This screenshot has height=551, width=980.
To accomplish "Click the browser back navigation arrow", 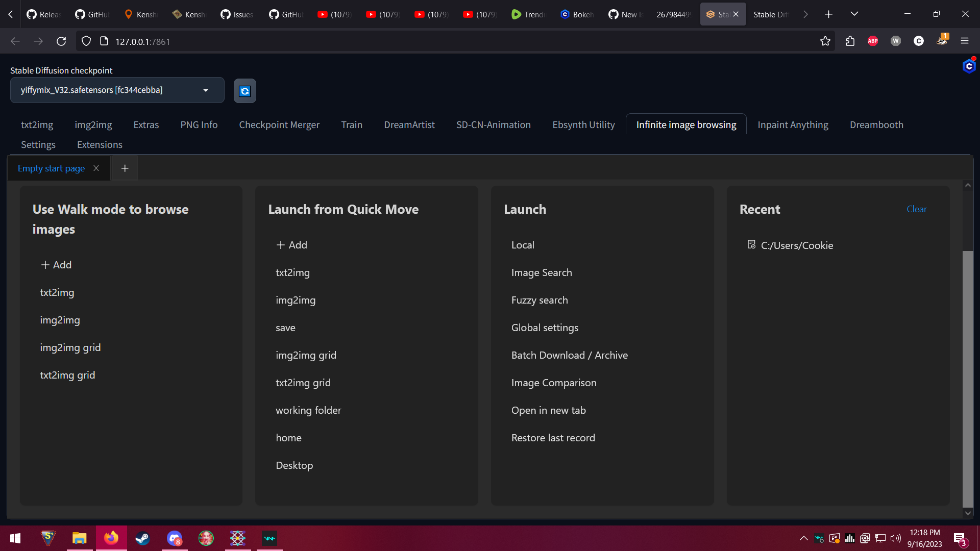I will [15, 41].
